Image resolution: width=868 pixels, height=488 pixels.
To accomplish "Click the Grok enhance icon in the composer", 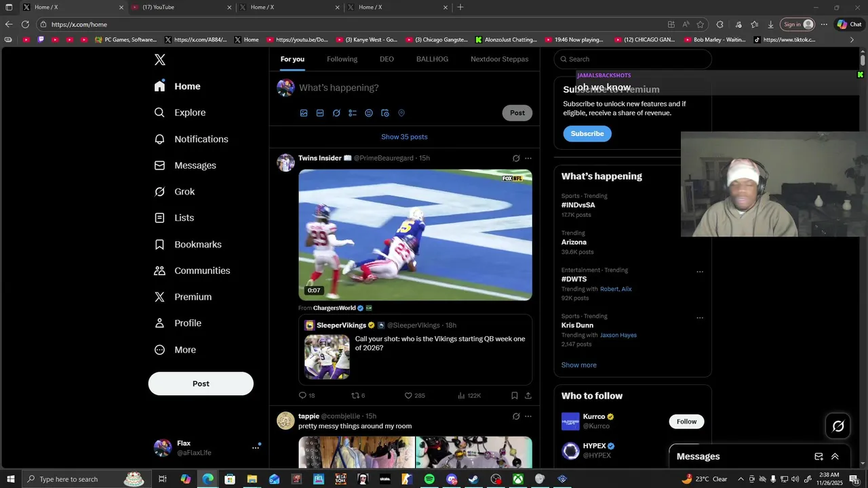I will point(336,113).
